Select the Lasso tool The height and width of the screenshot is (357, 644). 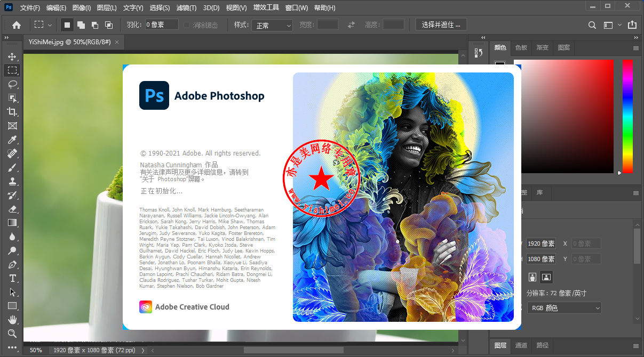pyautogui.click(x=12, y=84)
